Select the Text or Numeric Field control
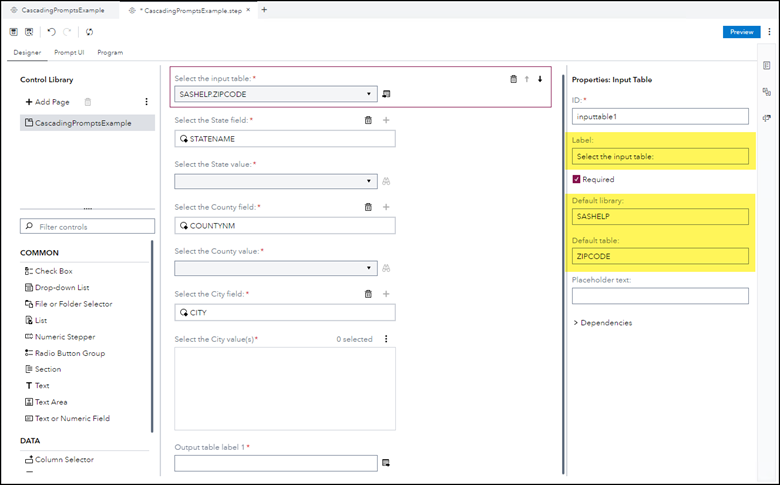Image resolution: width=780 pixels, height=485 pixels. pyautogui.click(x=67, y=418)
